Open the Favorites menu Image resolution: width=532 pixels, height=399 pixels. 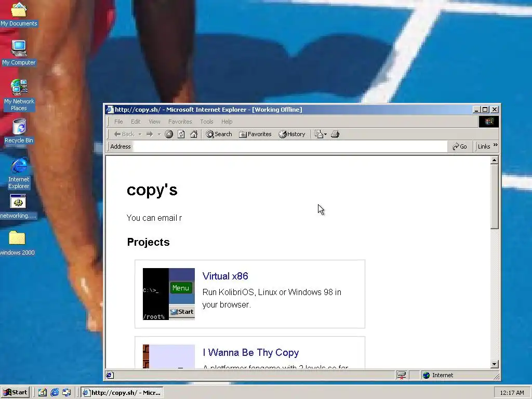[180, 122]
